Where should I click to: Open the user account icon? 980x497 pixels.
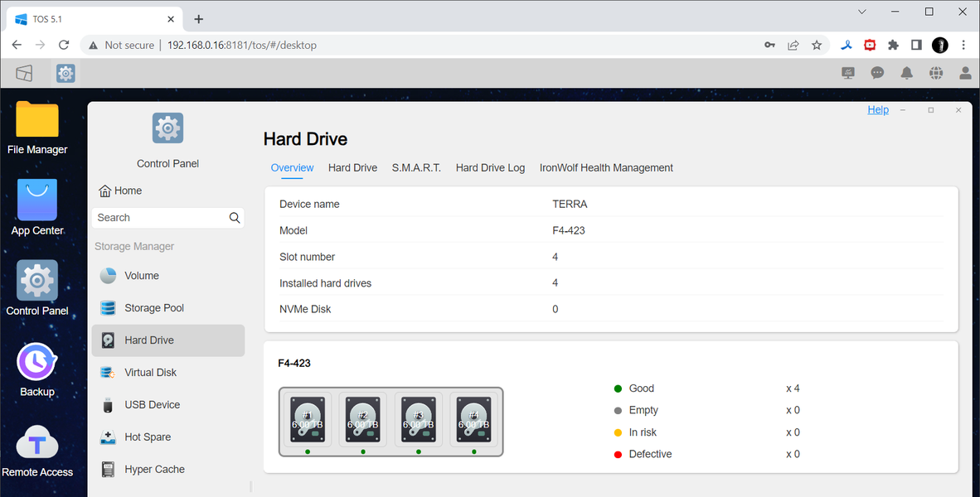tap(965, 73)
